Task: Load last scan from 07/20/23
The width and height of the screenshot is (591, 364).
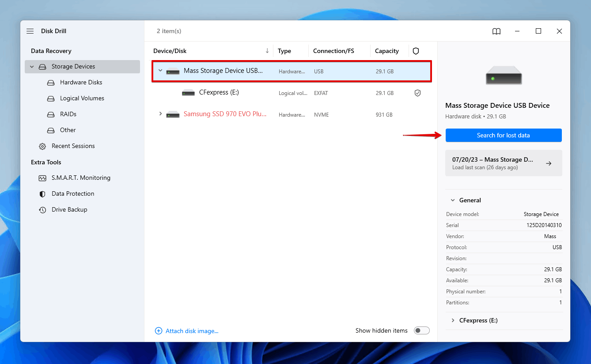Action: coord(504,163)
